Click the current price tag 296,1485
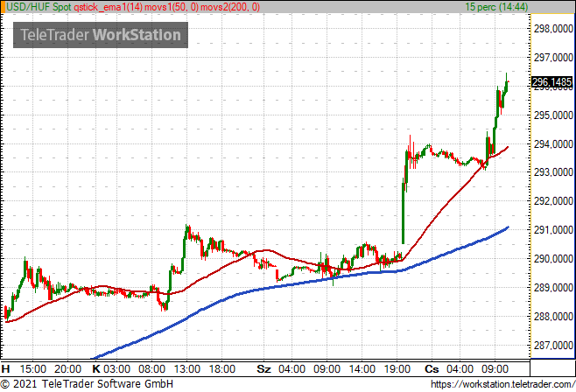The height and width of the screenshot is (392, 576). pos(551,82)
